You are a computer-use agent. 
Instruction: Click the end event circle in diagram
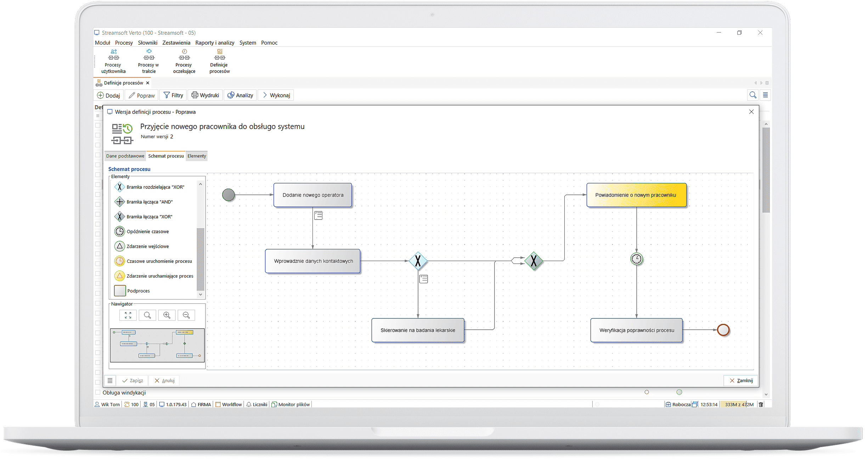[x=723, y=330]
